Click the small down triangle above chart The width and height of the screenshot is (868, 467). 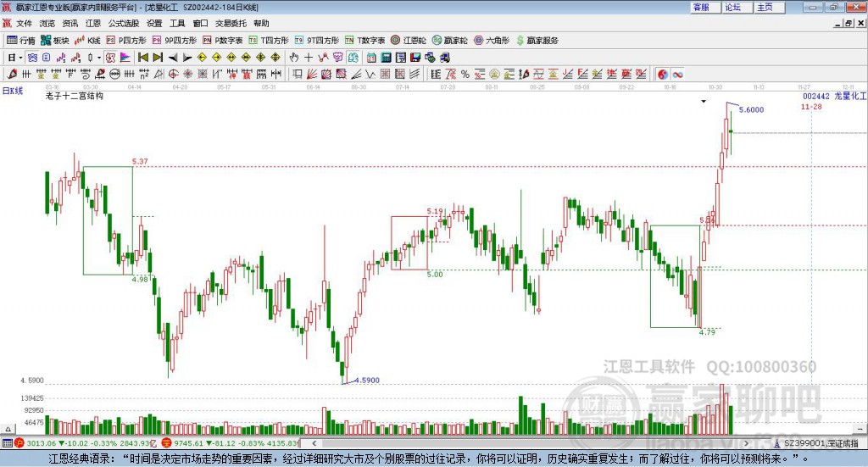704,101
